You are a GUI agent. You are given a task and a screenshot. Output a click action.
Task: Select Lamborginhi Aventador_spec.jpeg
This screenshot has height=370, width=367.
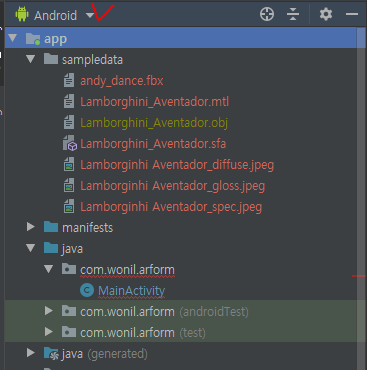tap(171, 207)
